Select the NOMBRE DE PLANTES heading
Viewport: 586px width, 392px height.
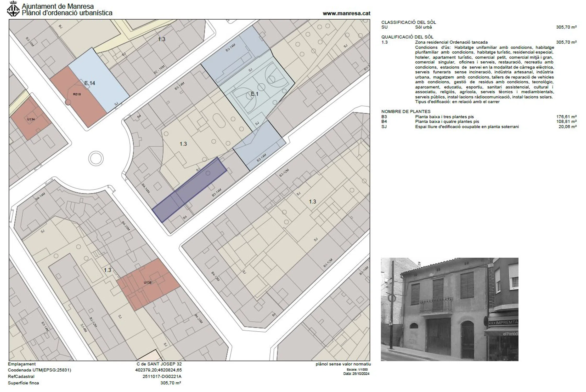tap(405, 112)
